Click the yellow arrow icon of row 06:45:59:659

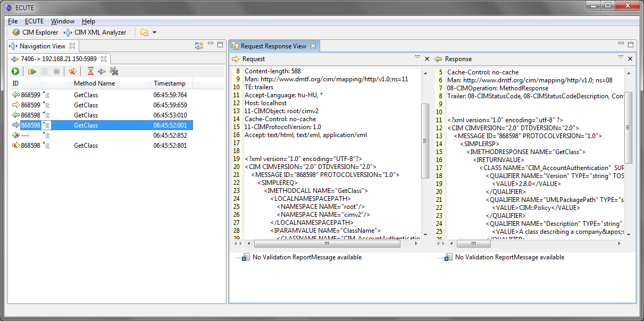(15, 105)
